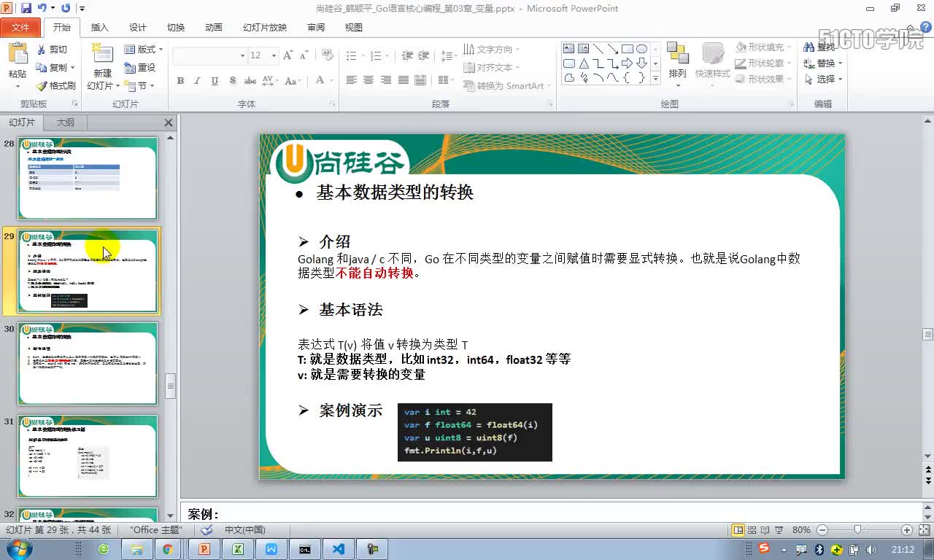Pick the oval shape in shapes gallery
The width and height of the screenshot is (934, 560).
[x=641, y=49]
